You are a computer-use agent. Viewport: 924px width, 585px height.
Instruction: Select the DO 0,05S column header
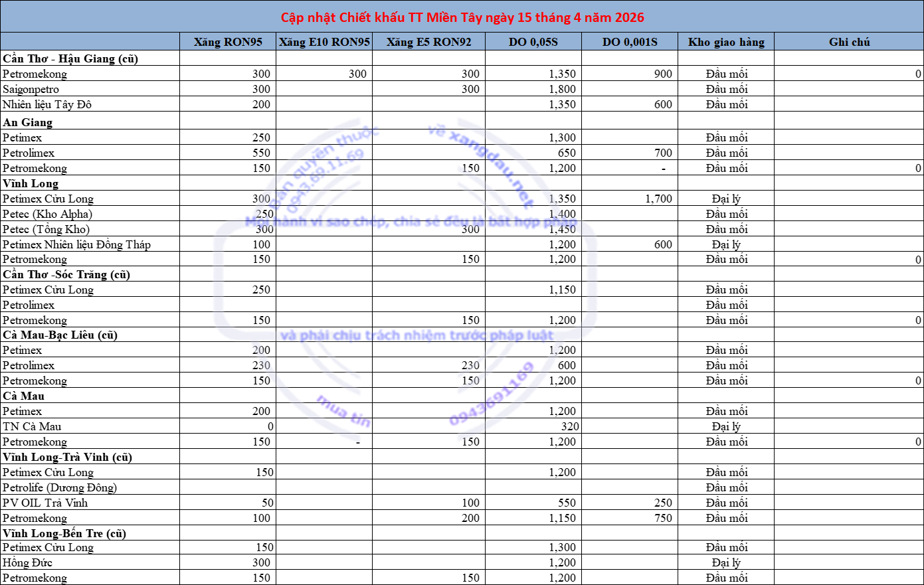(x=533, y=42)
